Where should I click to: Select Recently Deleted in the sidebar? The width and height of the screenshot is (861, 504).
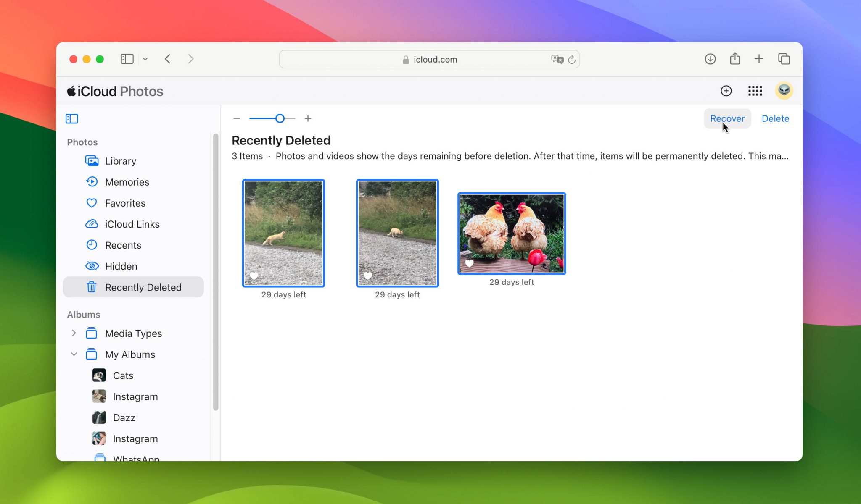click(x=143, y=287)
